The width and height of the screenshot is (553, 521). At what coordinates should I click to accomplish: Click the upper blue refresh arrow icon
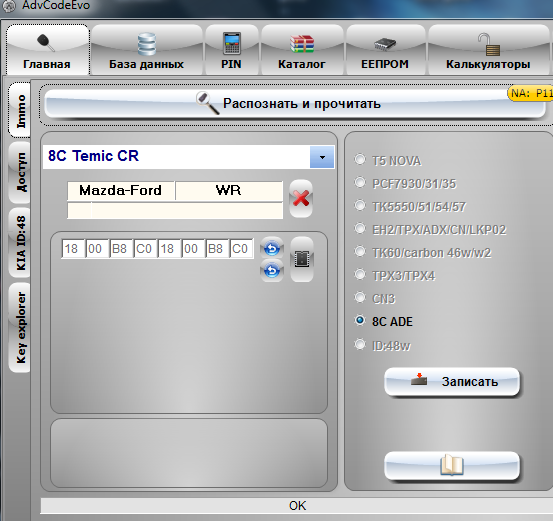[x=272, y=248]
